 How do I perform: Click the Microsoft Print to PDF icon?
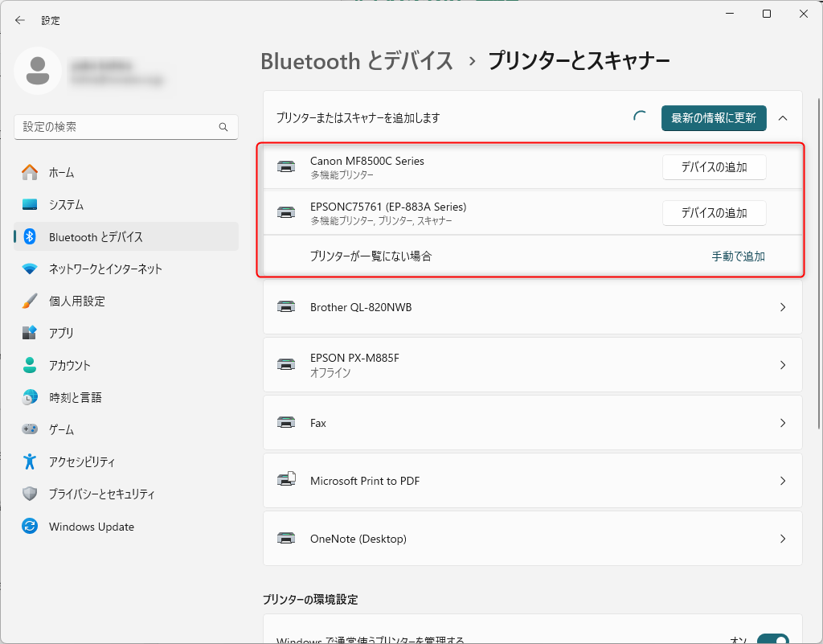coord(287,479)
